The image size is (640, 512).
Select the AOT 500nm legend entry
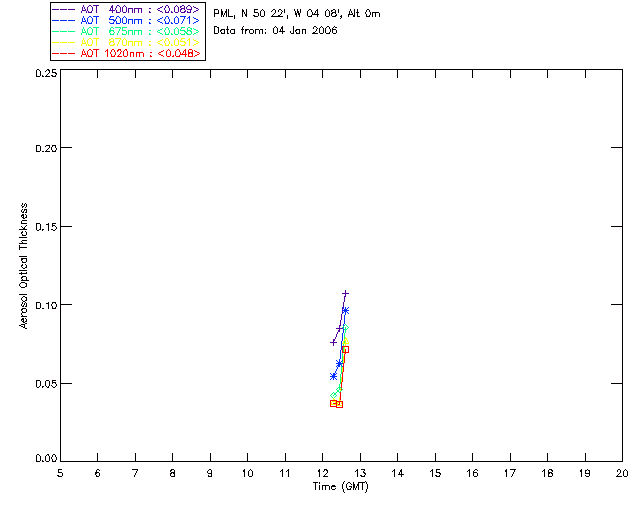coord(126,20)
